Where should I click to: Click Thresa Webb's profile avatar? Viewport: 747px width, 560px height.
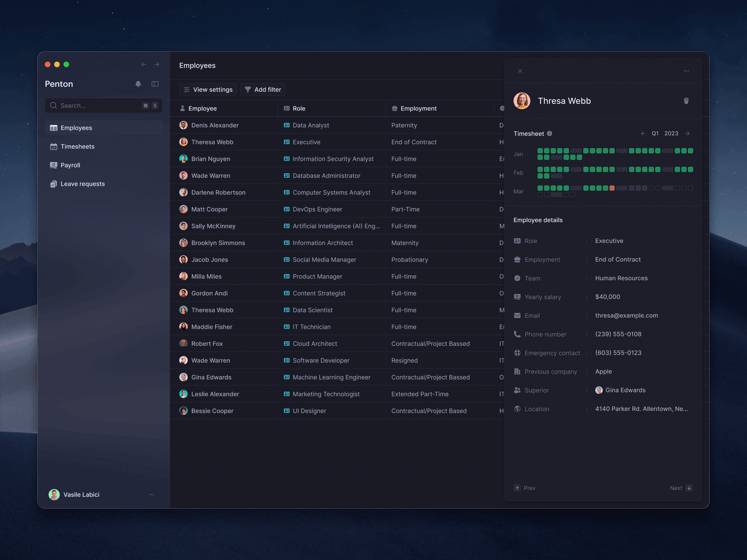522,101
